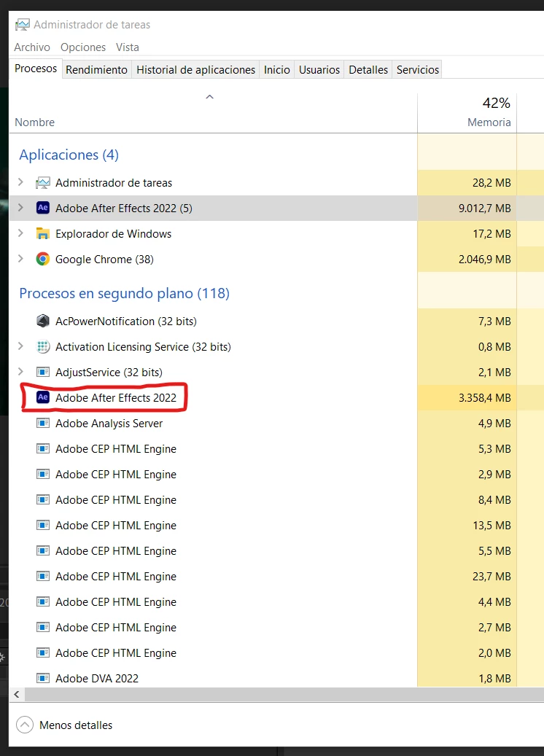Open the Opciones menu

point(83,47)
